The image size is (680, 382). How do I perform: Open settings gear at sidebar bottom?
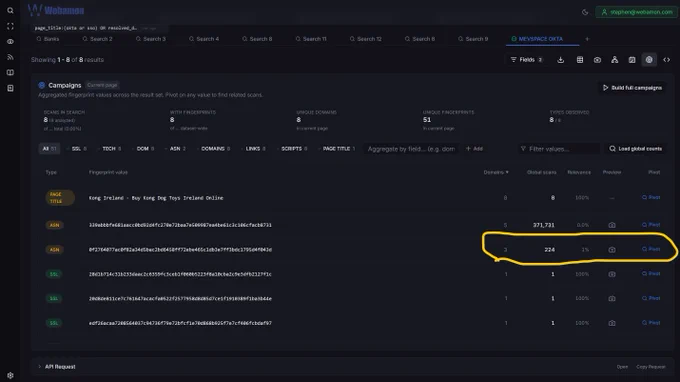click(x=10, y=375)
